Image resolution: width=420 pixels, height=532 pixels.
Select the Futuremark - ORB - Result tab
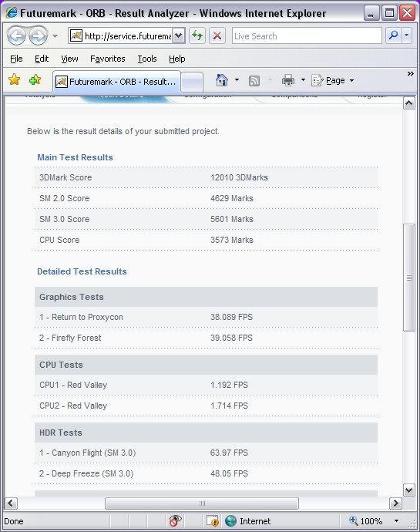116,82
